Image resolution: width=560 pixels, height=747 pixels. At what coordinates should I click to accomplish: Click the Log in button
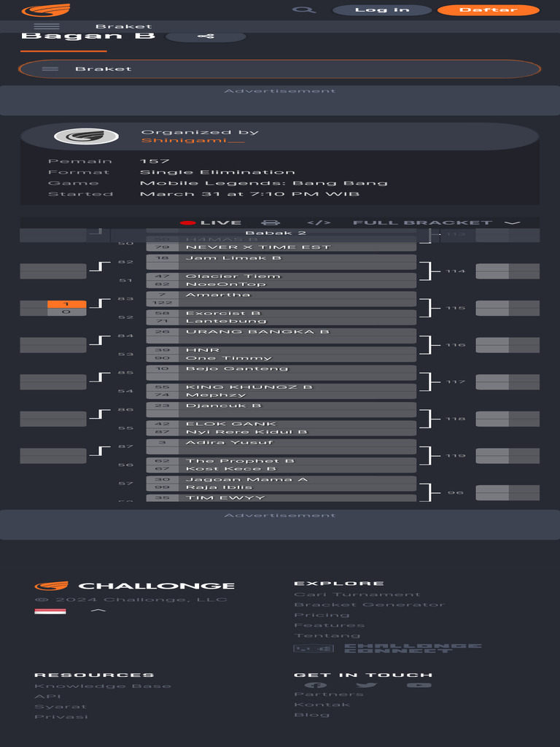382,10
